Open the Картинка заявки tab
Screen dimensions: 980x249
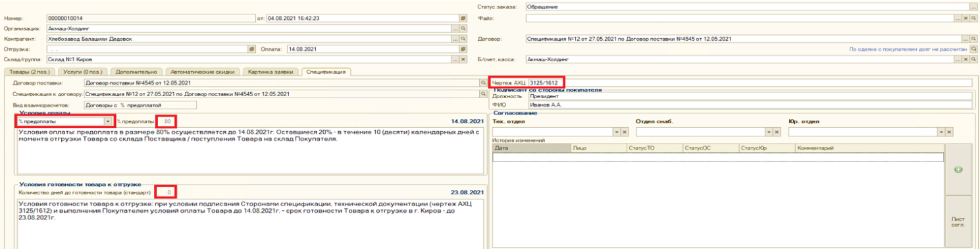(x=271, y=71)
